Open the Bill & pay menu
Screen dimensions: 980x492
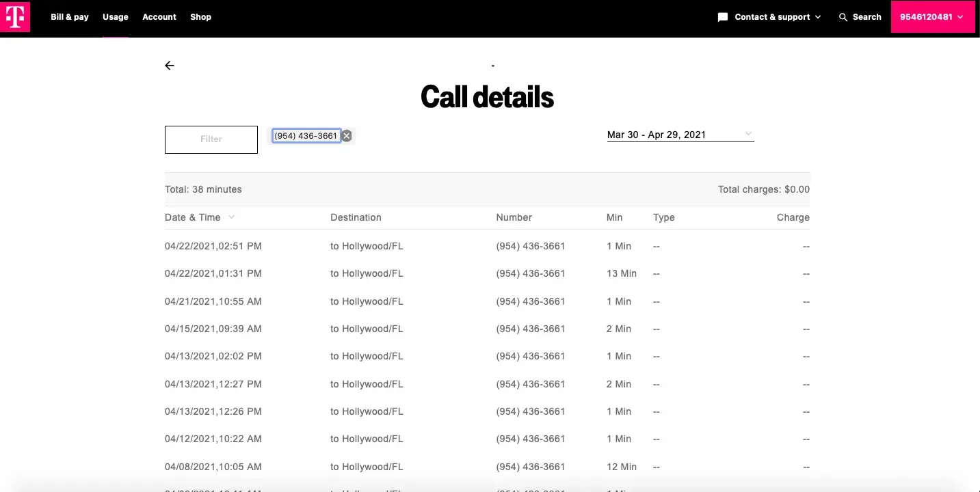[70, 17]
